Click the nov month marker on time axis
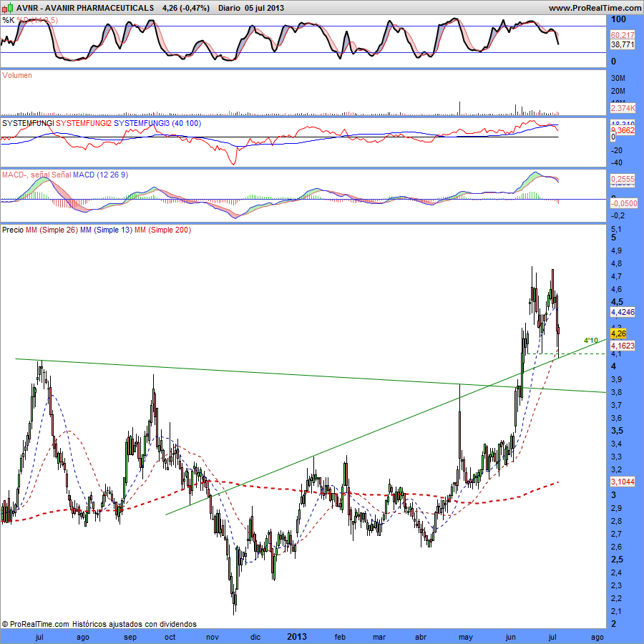The image size is (644, 644). [x=213, y=638]
